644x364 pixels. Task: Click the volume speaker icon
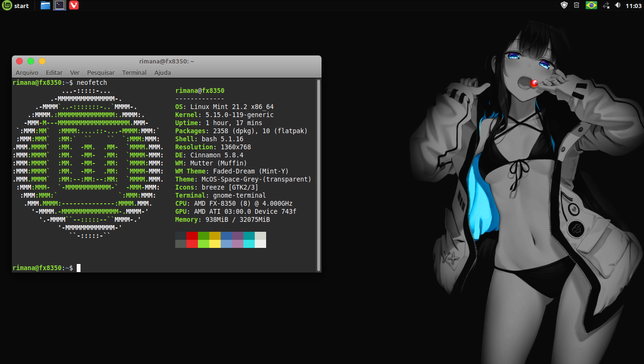click(x=618, y=5)
